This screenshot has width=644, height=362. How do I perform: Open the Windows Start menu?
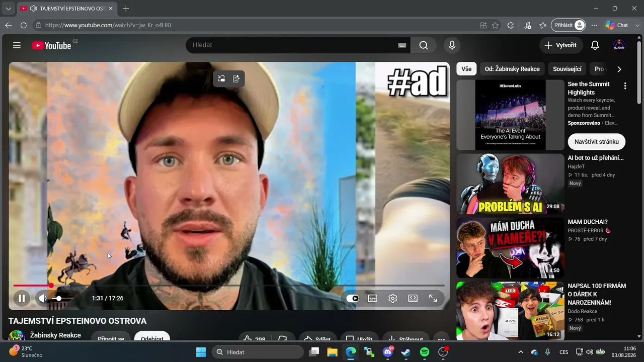click(x=201, y=352)
